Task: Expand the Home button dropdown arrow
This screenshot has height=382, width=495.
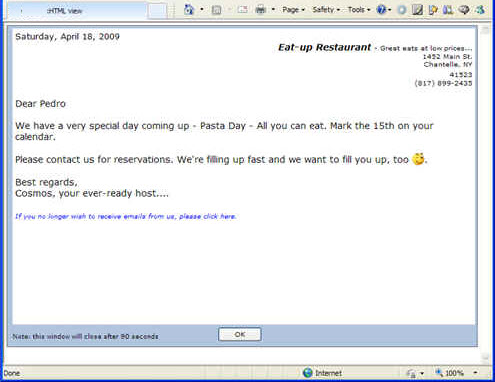Action: [x=202, y=10]
